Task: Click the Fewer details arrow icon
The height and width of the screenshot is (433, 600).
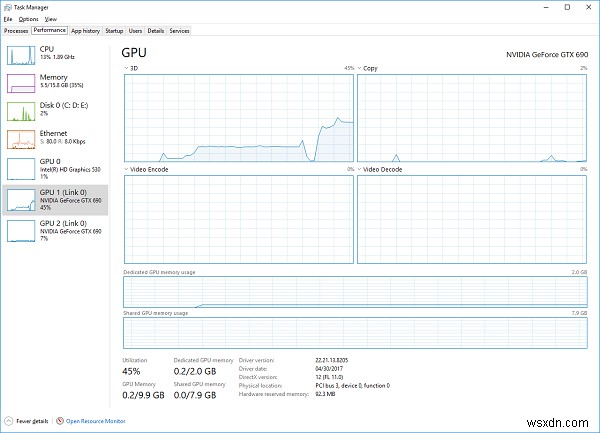Action: point(8,421)
